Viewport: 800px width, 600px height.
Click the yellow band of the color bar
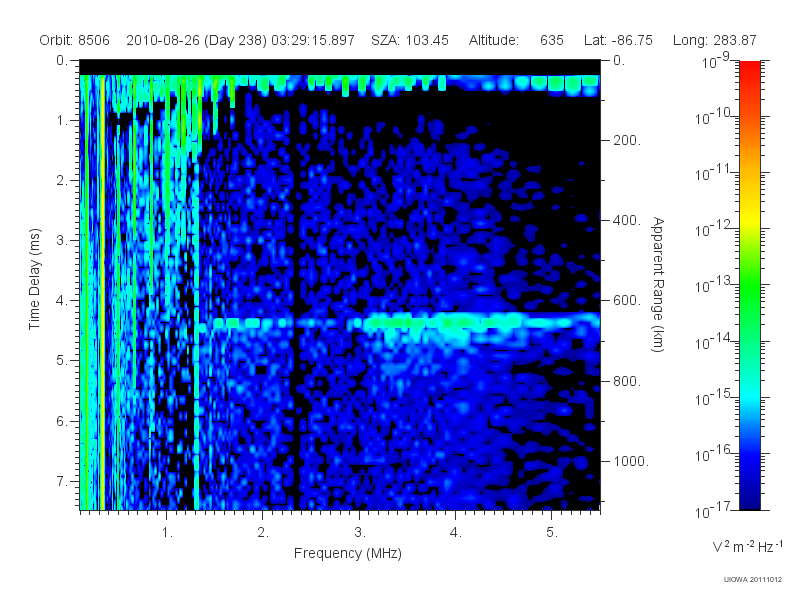tap(750, 217)
